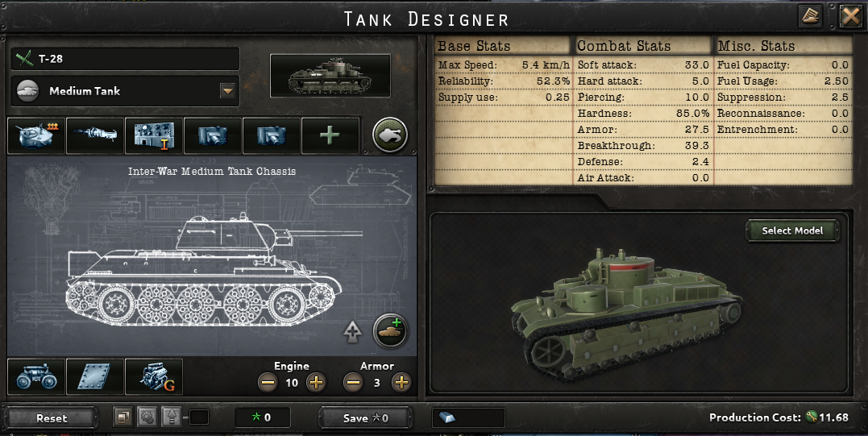Save the tank design

coord(366,417)
